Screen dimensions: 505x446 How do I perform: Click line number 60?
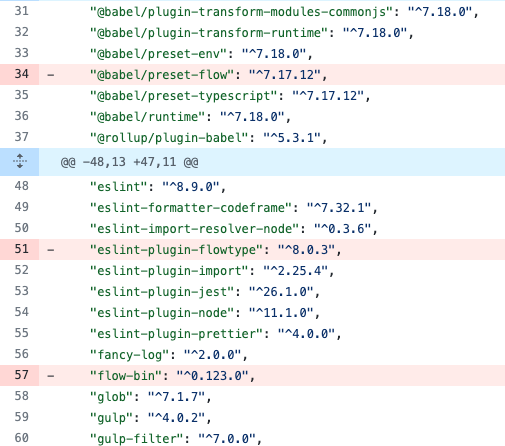[x=21, y=438]
